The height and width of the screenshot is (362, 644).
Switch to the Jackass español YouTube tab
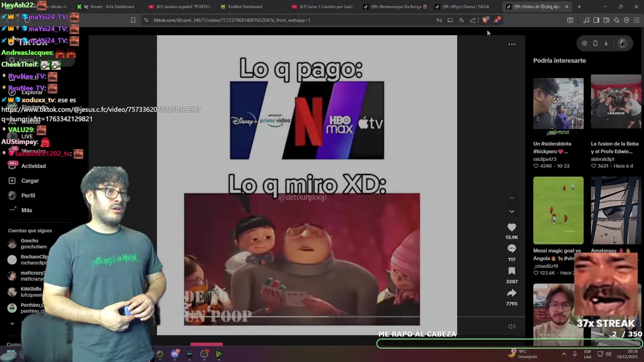pyautogui.click(x=180, y=7)
